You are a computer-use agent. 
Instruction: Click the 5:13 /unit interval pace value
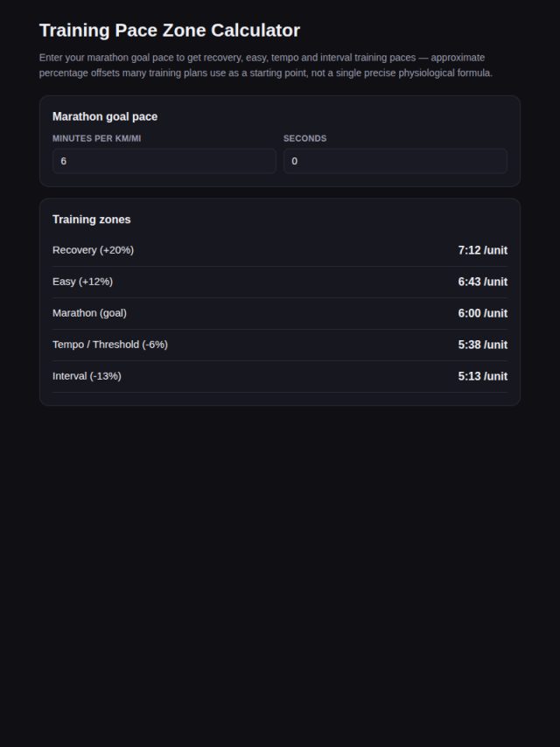coord(483,376)
